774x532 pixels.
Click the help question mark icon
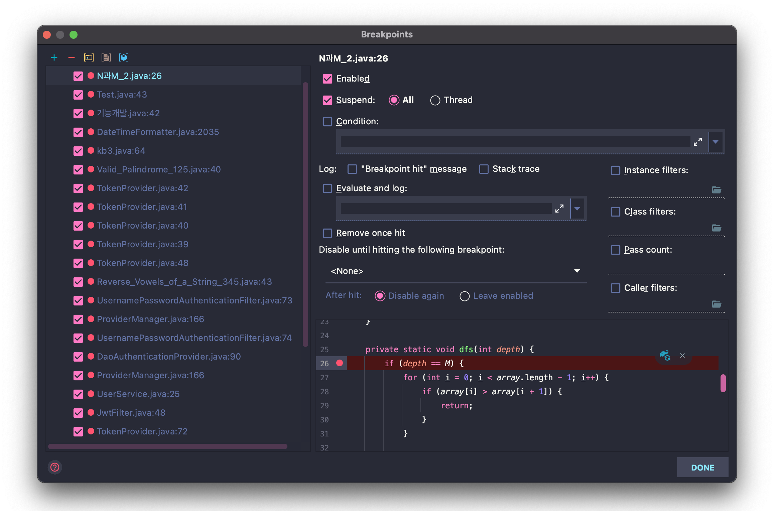click(x=55, y=467)
